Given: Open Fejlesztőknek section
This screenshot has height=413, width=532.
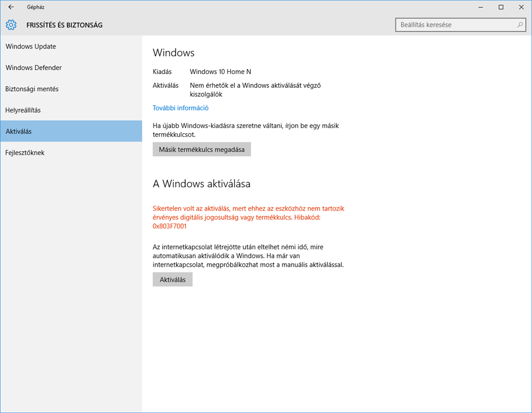Looking at the screenshot, I should pyautogui.click(x=71, y=152).
